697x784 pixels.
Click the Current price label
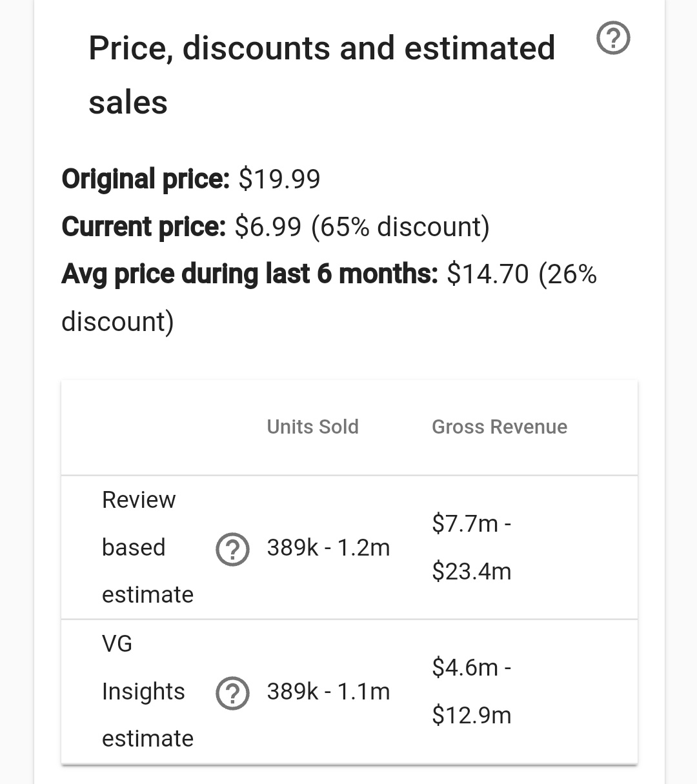click(143, 226)
